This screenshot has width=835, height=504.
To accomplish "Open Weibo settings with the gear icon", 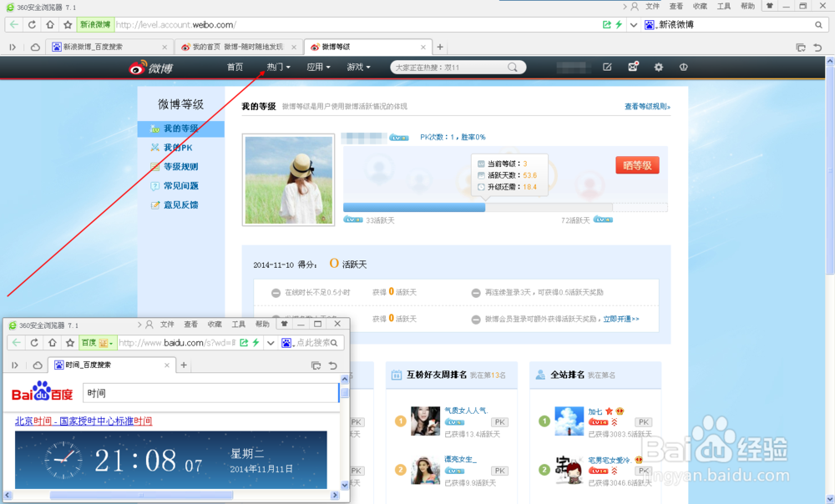I will (657, 67).
